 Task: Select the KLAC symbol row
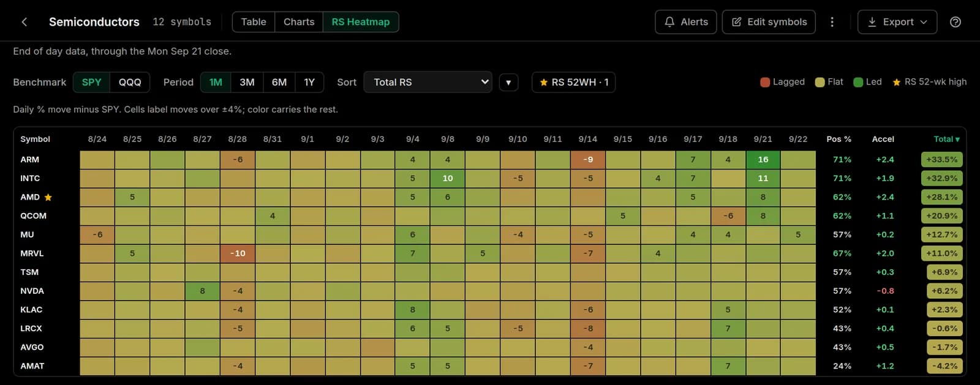(x=490, y=310)
